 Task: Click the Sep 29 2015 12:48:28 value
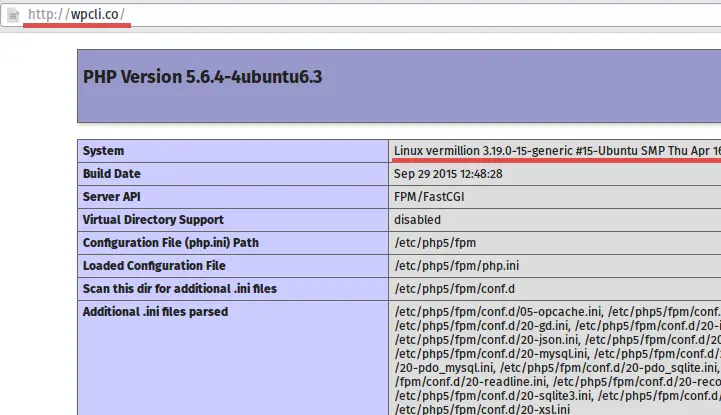coord(448,174)
